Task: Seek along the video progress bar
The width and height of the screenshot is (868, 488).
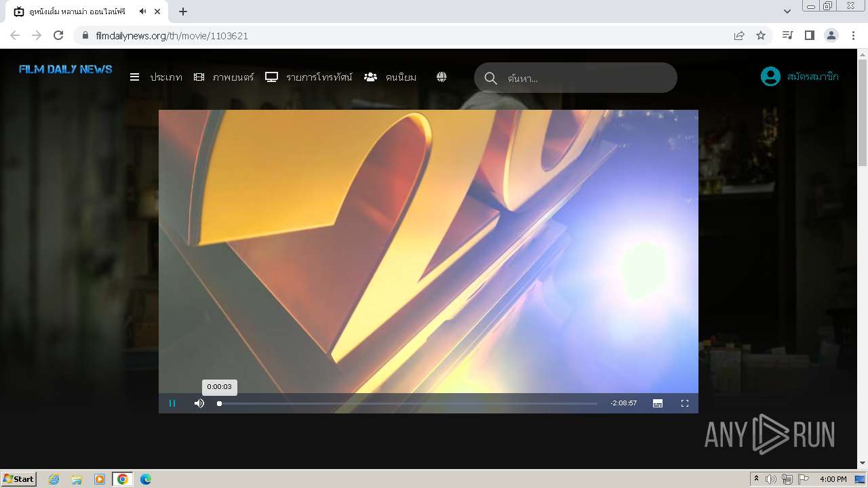Action: (408, 403)
